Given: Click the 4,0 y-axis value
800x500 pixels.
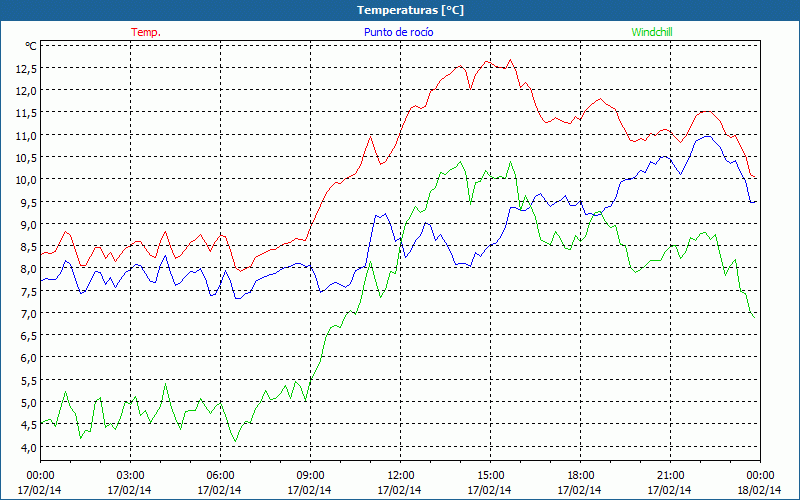Looking at the screenshot, I should click(29, 447).
